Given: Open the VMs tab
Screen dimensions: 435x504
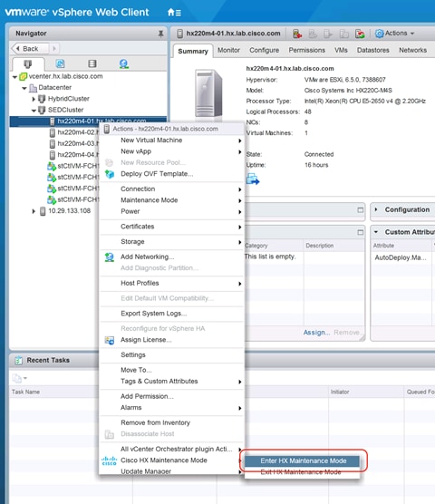Looking at the screenshot, I should (x=341, y=51).
